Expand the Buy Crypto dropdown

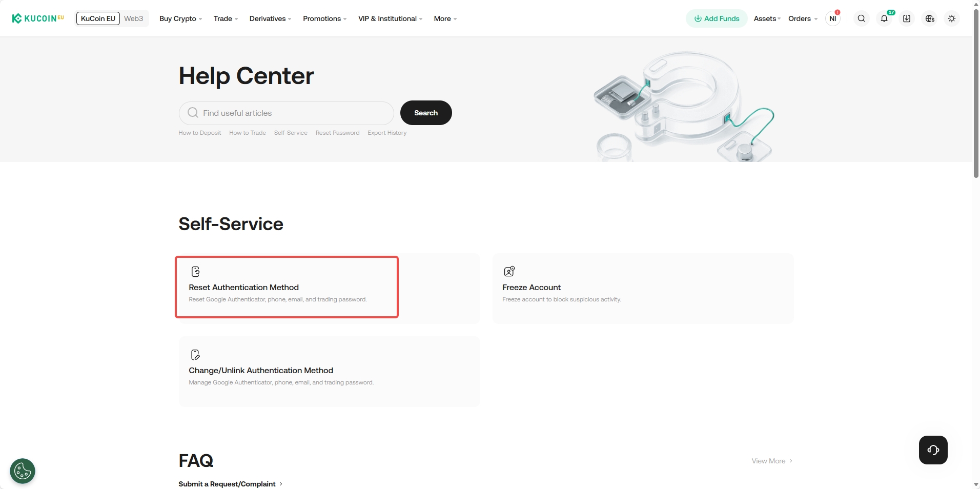click(180, 18)
